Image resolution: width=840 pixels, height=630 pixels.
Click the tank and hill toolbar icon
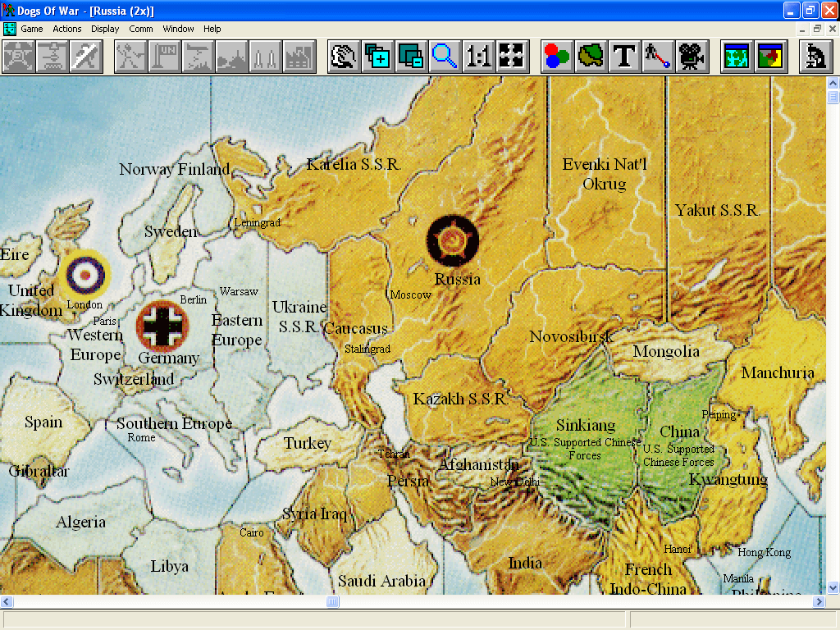[232, 57]
